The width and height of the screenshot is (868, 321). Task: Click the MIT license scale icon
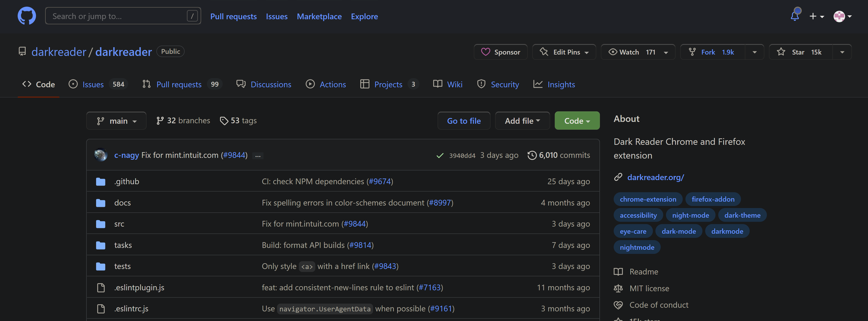(x=618, y=288)
